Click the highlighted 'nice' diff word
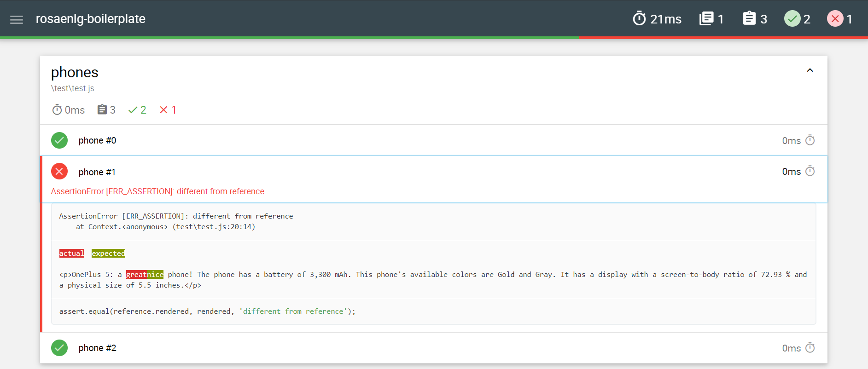868x369 pixels. coord(155,274)
